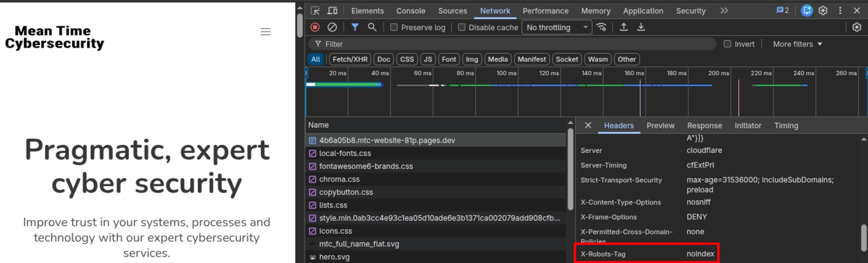Screen dimensions: 868x263
Task: Toggle the network filter funnel icon
Action: [355, 27]
